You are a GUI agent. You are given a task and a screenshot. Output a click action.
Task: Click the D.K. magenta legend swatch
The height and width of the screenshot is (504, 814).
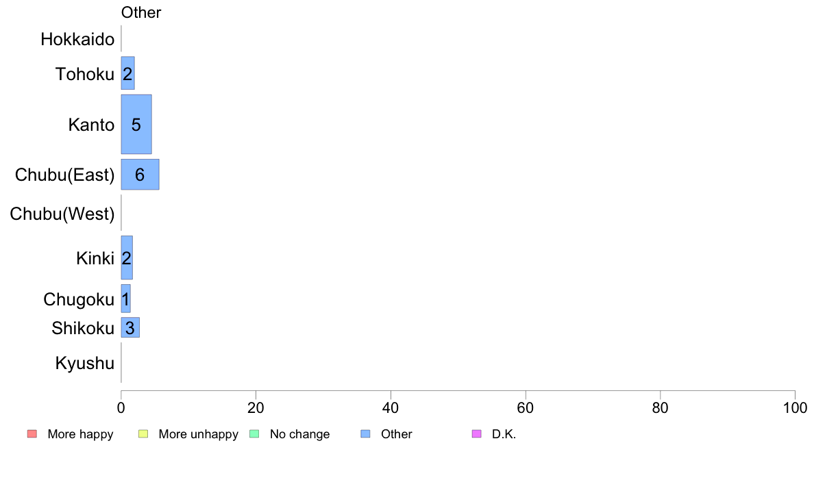pyautogui.click(x=477, y=434)
